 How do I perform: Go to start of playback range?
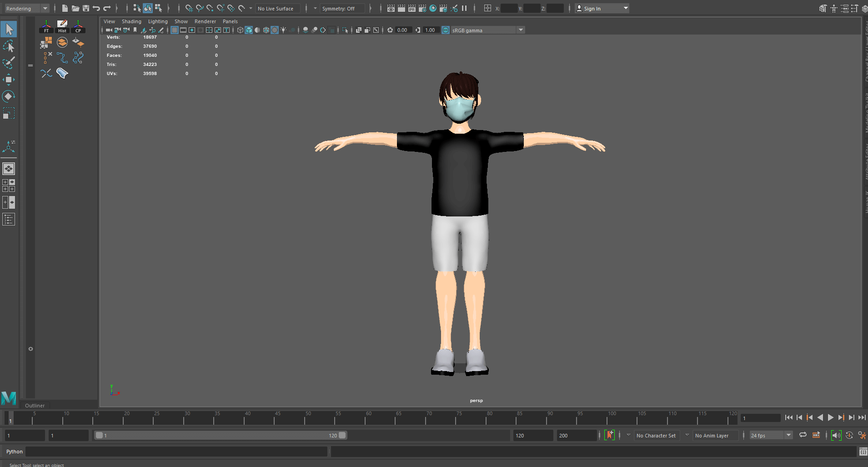(x=788, y=417)
